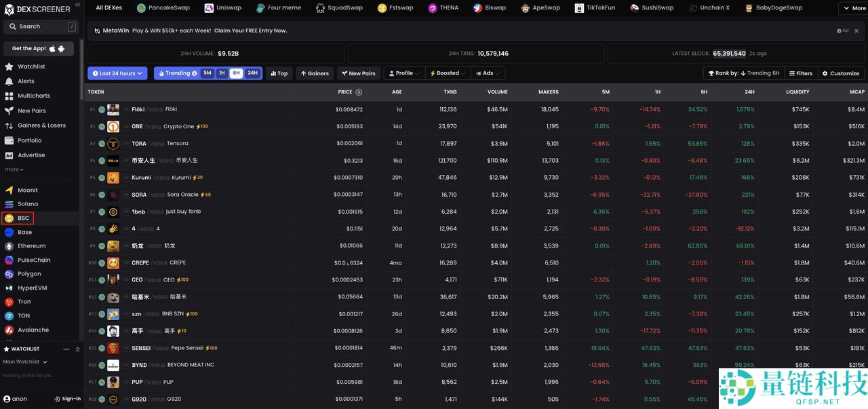Enable the Boosted filter
This screenshot has height=409, width=868.
(446, 73)
